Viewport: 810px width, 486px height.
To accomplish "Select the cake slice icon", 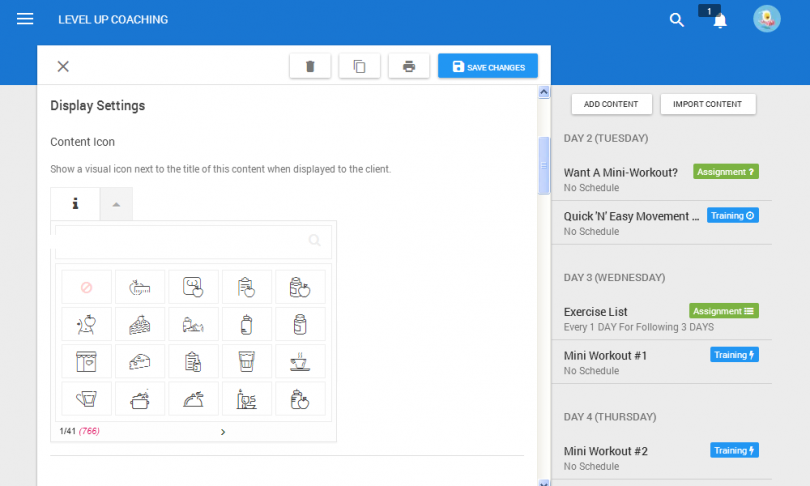I will [140, 324].
